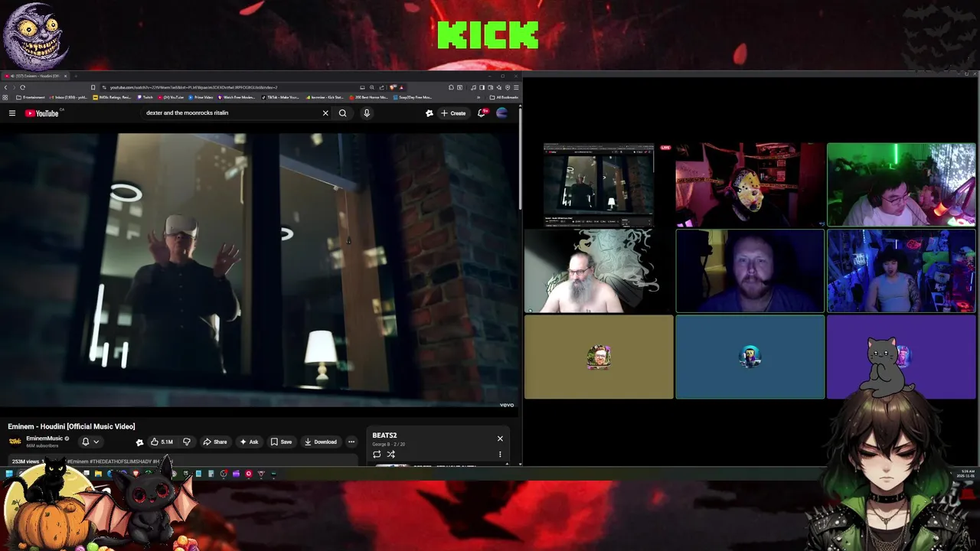Run search with the magnifier button

click(x=343, y=113)
